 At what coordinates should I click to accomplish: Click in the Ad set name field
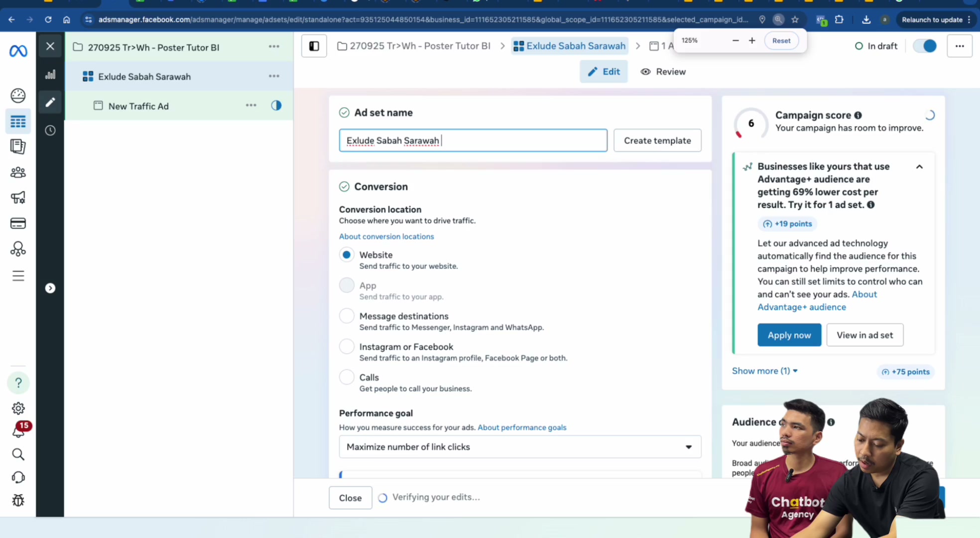point(473,140)
